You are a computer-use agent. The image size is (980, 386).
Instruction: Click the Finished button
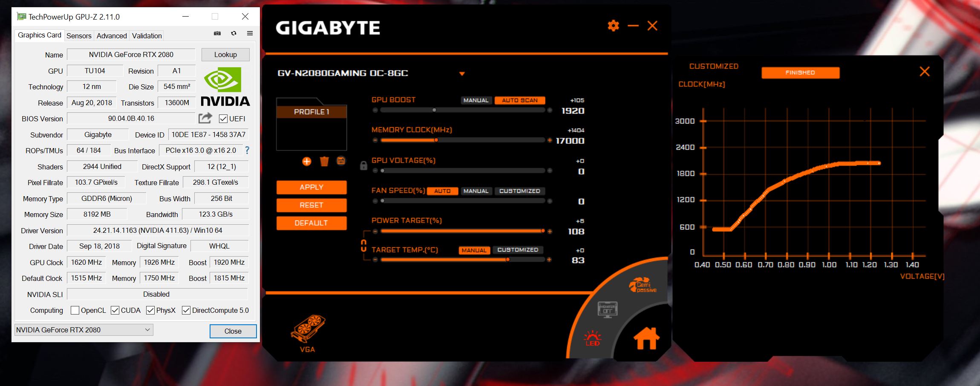800,73
